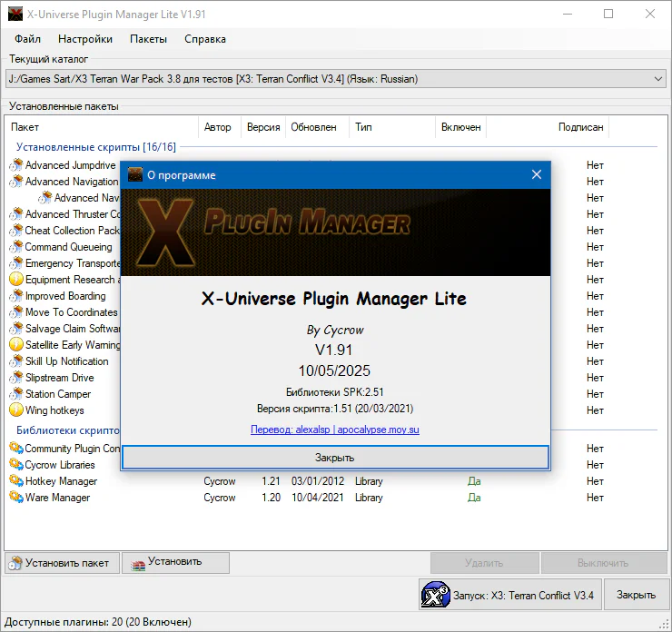Image resolution: width=672 pixels, height=632 pixels.
Task: Click the Hotkey Manager library gear icon
Action: pyautogui.click(x=16, y=480)
